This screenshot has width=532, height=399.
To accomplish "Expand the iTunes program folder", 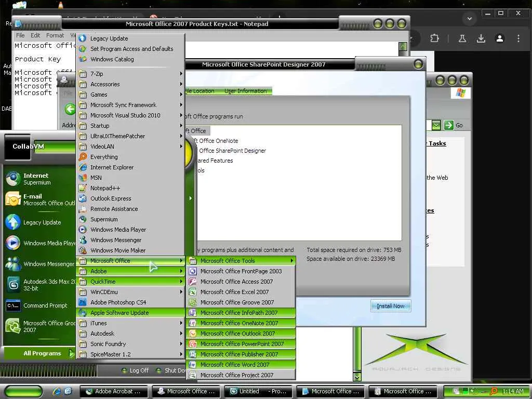I will [130, 323].
